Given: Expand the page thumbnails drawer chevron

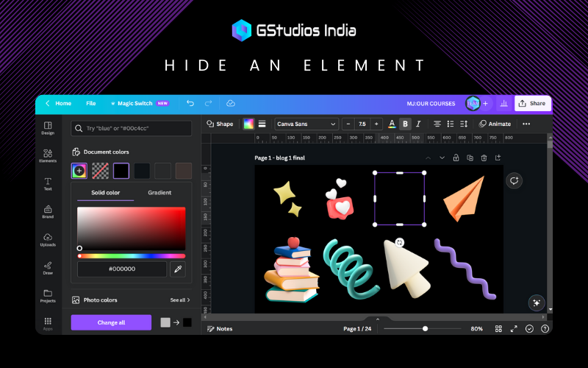Looking at the screenshot, I should [378, 319].
